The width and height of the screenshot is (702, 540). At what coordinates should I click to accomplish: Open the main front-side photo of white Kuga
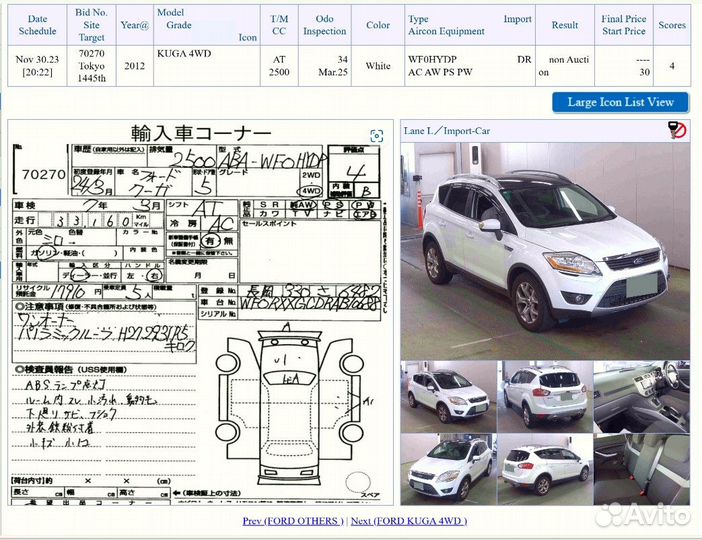pos(545,250)
